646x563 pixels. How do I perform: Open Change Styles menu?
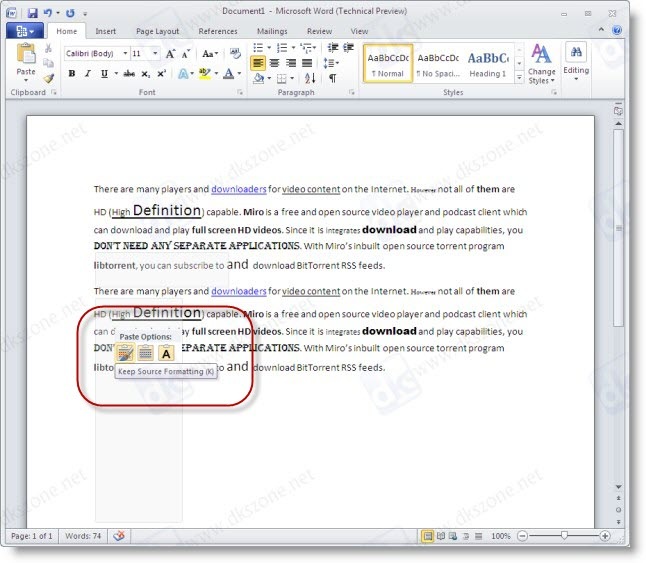(x=541, y=64)
